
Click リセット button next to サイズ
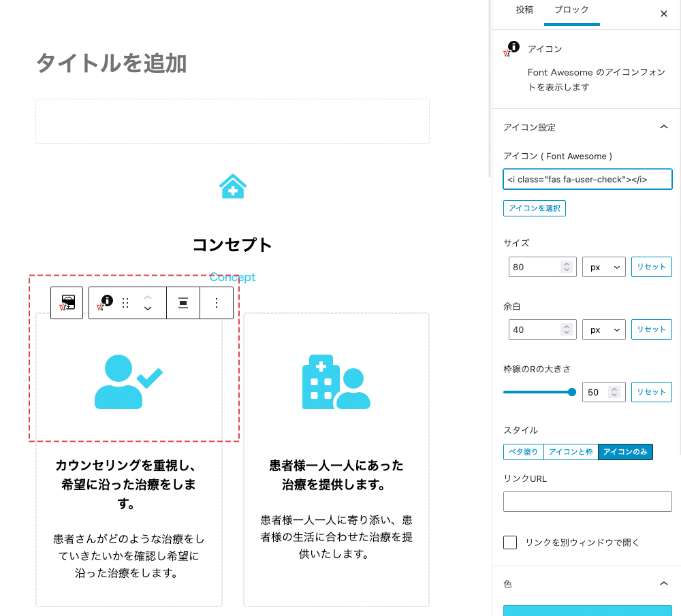point(651,267)
